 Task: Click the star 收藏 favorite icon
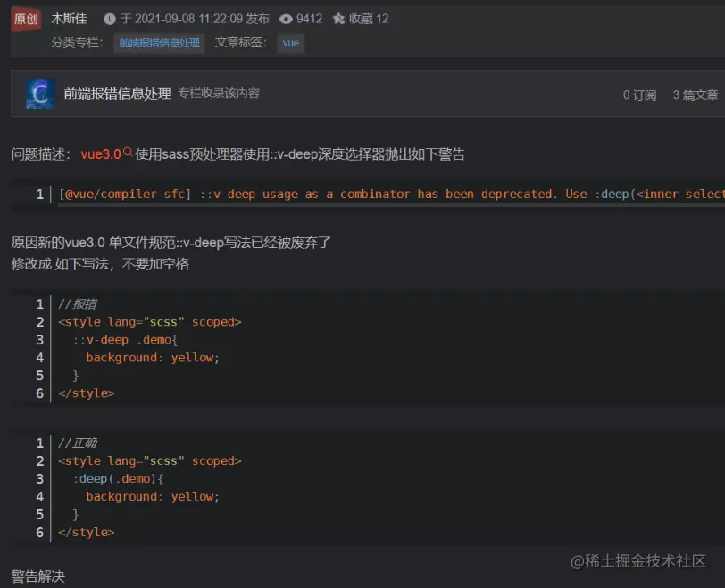pos(339,19)
